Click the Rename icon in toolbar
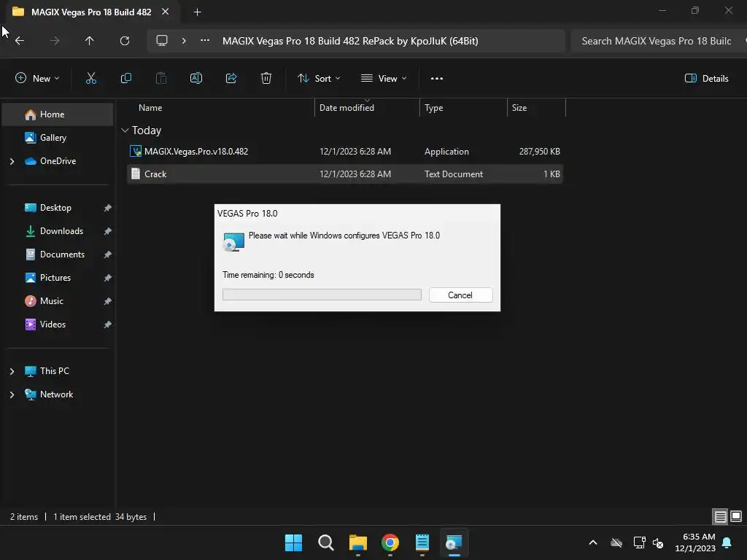 tap(196, 79)
